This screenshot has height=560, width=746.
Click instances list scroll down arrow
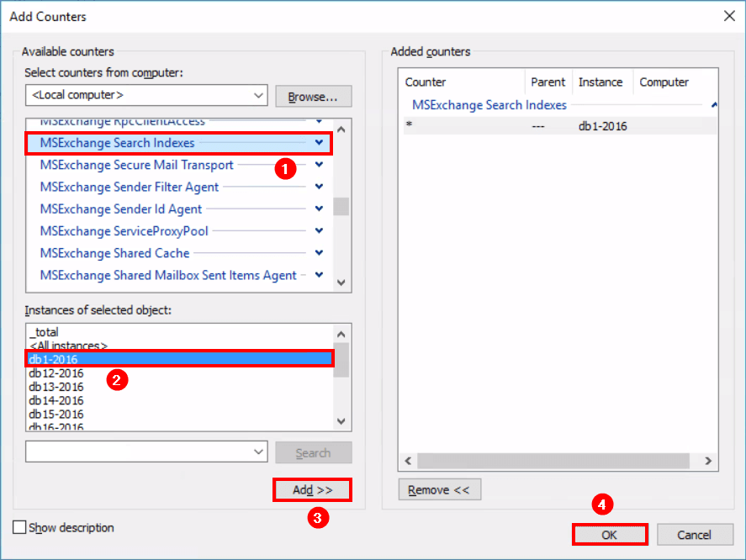(341, 421)
